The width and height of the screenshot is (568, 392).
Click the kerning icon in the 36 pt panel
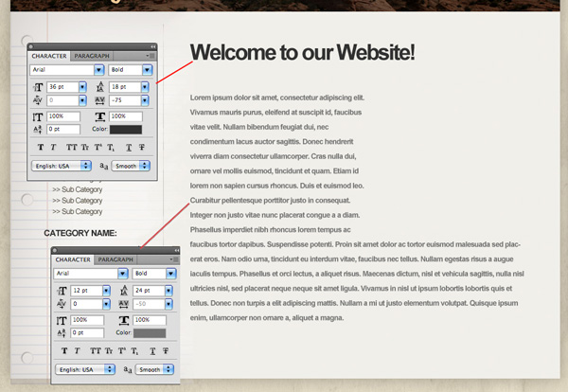click(38, 100)
